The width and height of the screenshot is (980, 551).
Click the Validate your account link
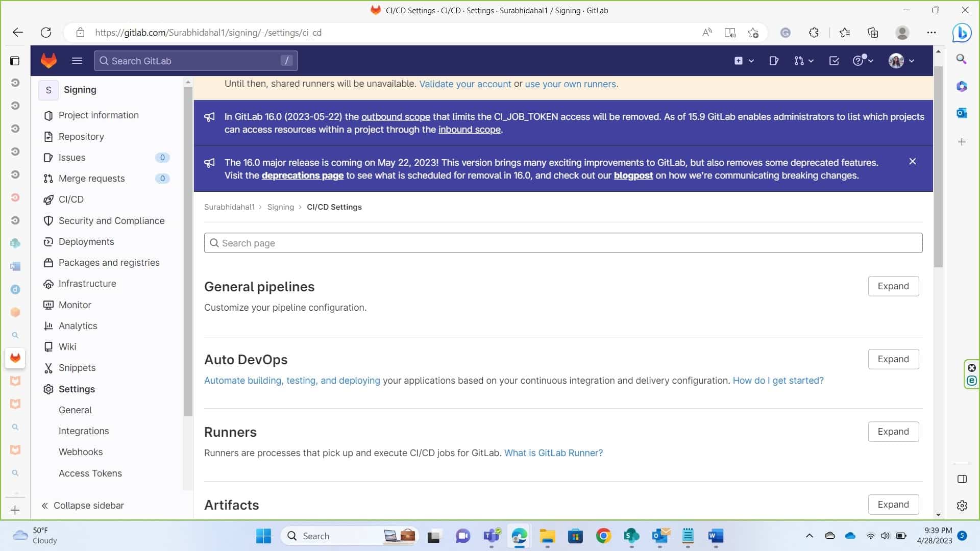pyautogui.click(x=464, y=84)
